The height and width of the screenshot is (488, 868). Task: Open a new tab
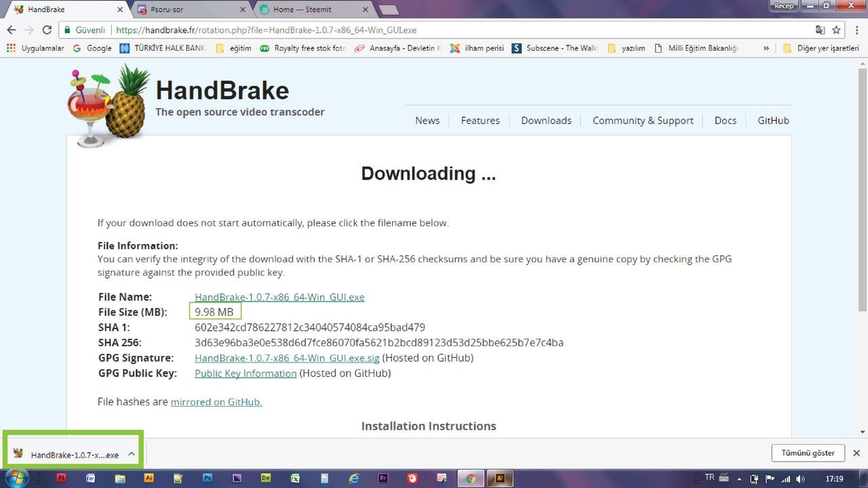coord(389,9)
